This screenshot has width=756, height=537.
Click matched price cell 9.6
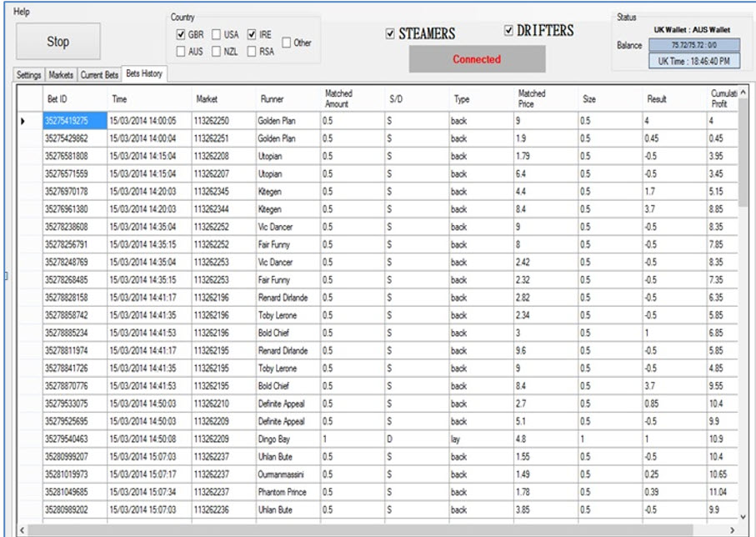[x=546, y=351]
